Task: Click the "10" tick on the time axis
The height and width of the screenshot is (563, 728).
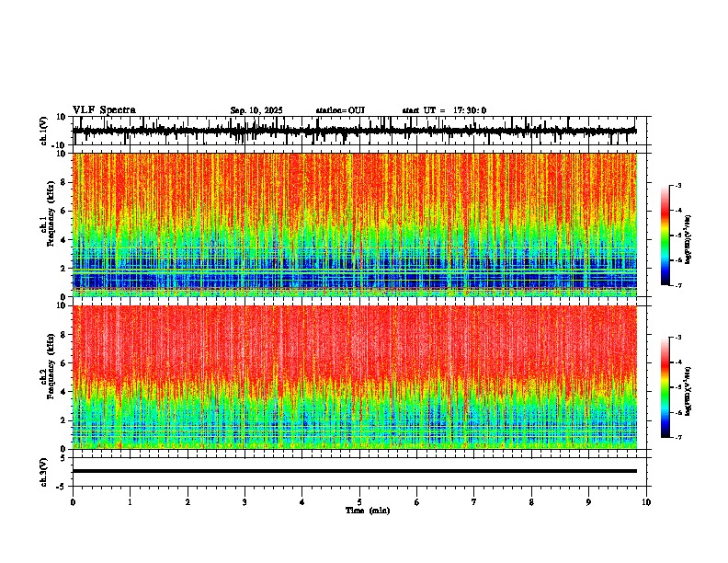Action: (x=646, y=502)
